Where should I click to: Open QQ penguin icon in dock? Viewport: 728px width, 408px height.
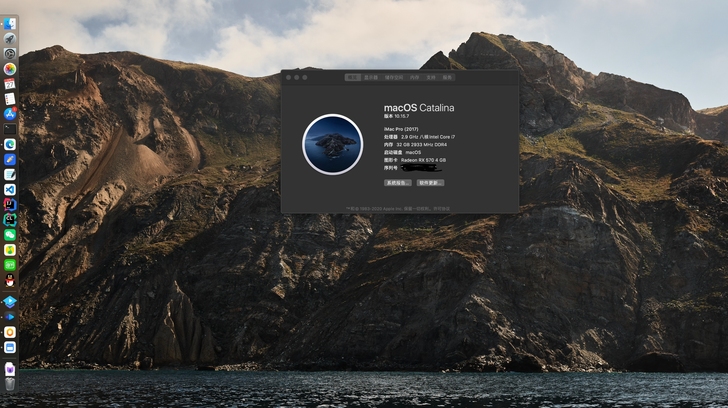(10, 280)
